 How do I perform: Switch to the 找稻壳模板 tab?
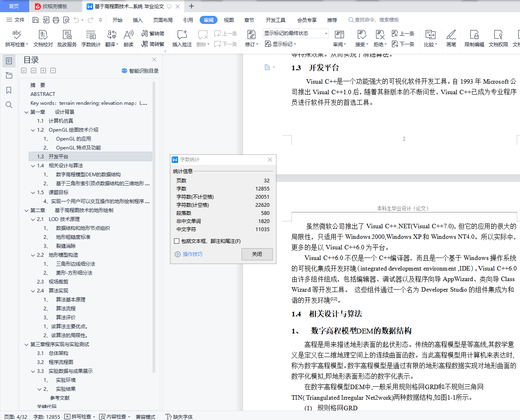tap(55, 6)
